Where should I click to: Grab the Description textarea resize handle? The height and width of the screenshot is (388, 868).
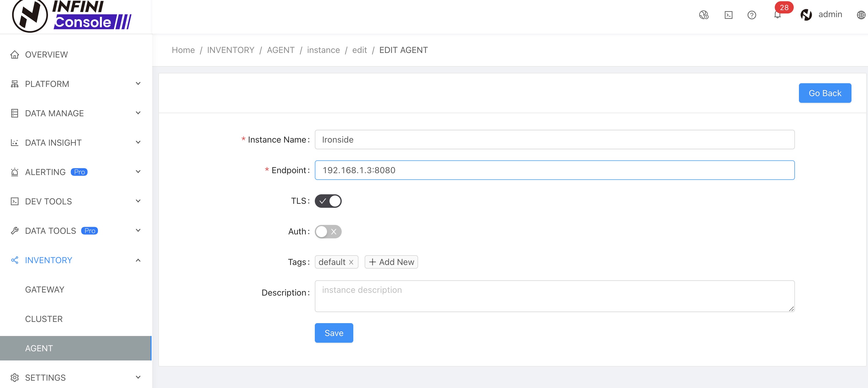click(791, 309)
